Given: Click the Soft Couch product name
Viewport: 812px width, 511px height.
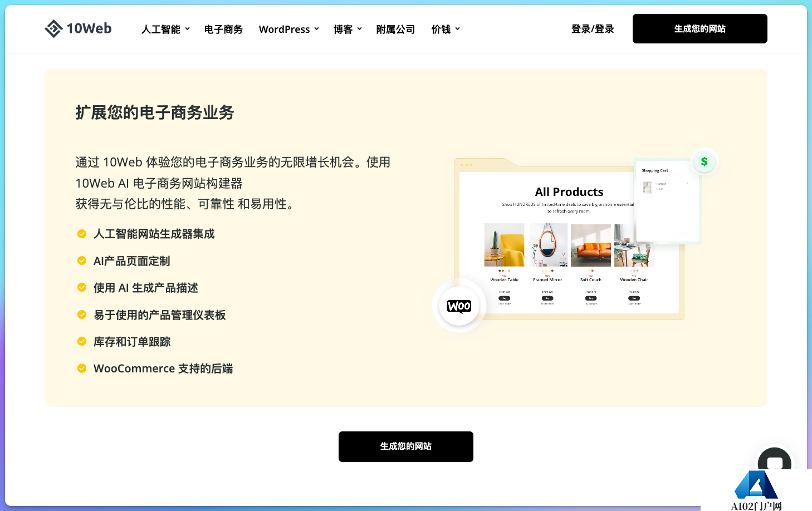Looking at the screenshot, I should pos(591,280).
